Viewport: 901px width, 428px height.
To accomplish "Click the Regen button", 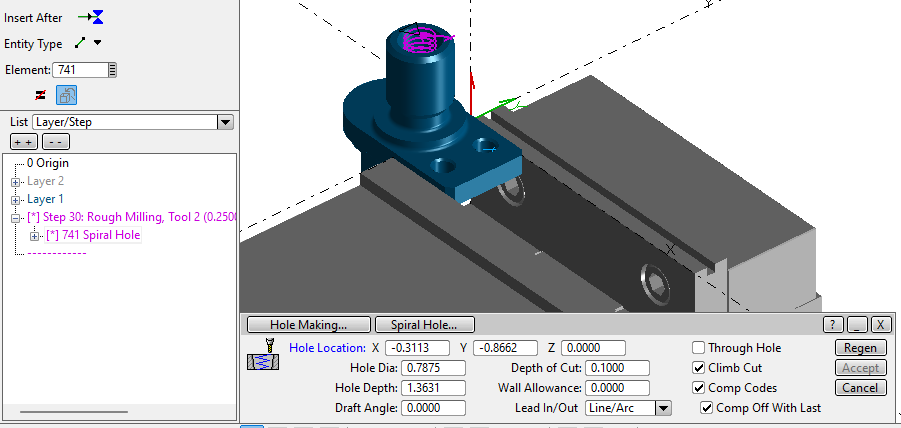I will [x=860, y=348].
